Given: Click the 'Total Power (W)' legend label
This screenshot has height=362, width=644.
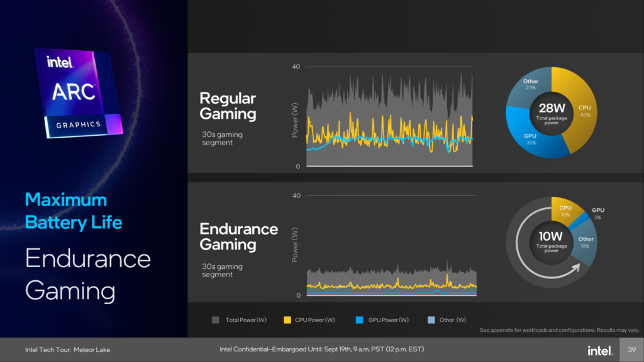Looking at the screenshot, I should click(x=246, y=320).
